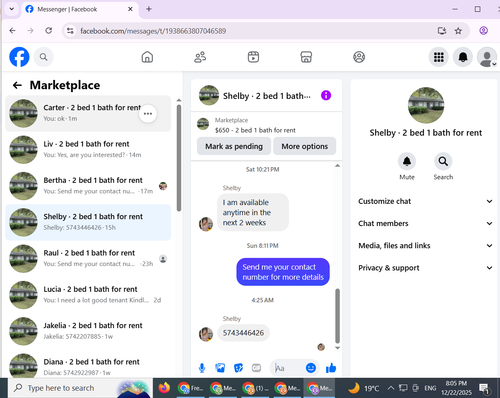Image resolution: width=500 pixels, height=398 pixels.
Task: Open the Notifications bell in the header
Action: click(x=463, y=57)
